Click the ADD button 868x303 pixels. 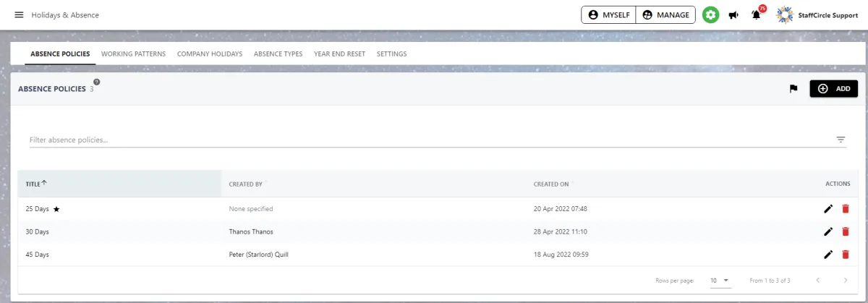(x=834, y=88)
